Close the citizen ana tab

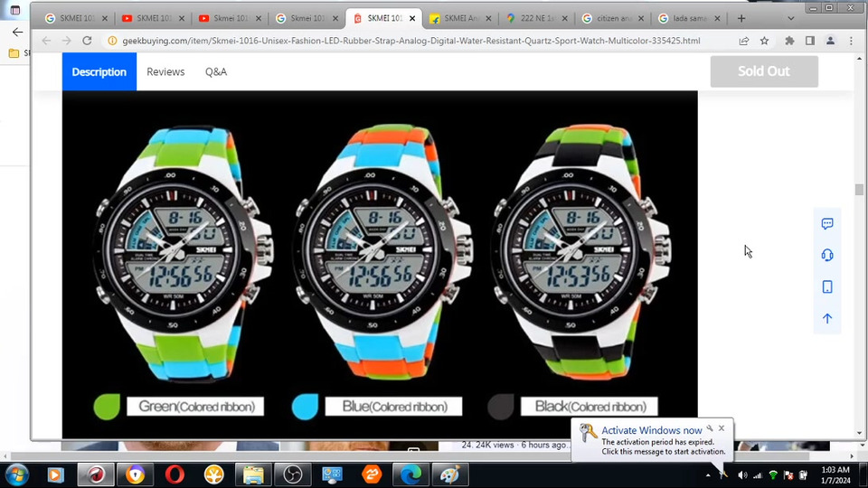[641, 18]
